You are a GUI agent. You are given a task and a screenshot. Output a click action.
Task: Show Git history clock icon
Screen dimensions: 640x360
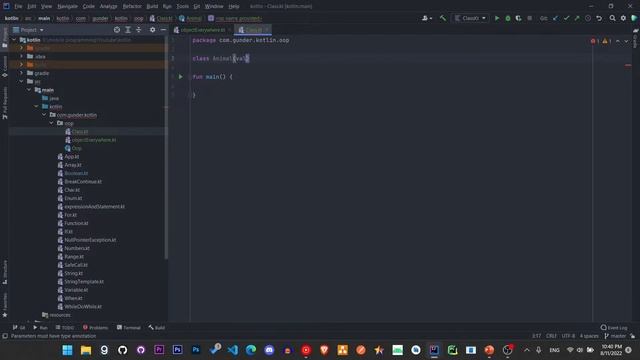click(x=588, y=18)
